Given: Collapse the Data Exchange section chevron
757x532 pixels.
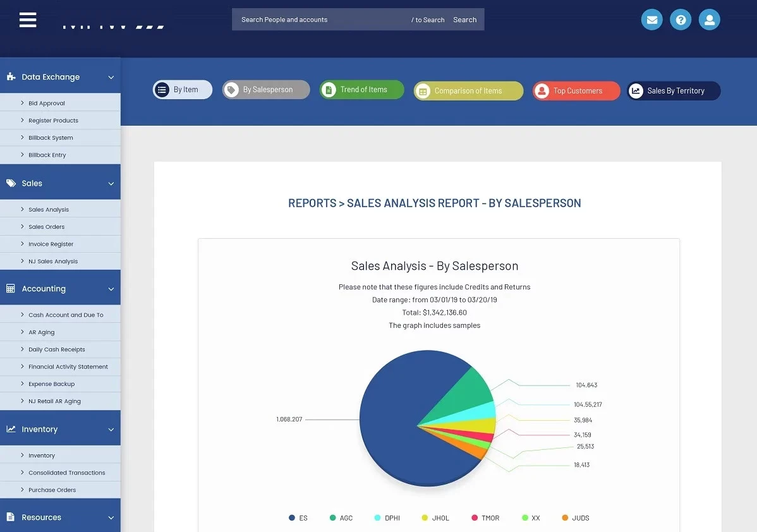Looking at the screenshot, I should (x=111, y=77).
